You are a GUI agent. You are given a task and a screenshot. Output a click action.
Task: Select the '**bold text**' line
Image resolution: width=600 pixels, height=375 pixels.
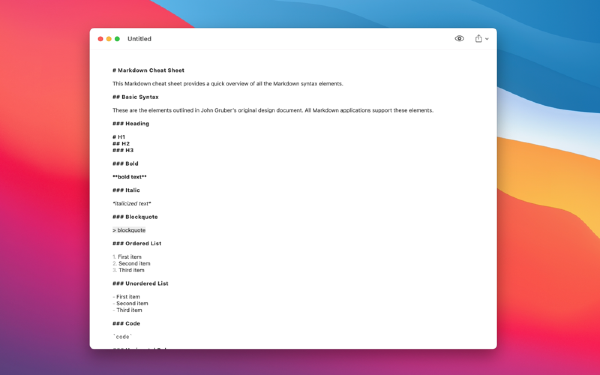click(129, 177)
